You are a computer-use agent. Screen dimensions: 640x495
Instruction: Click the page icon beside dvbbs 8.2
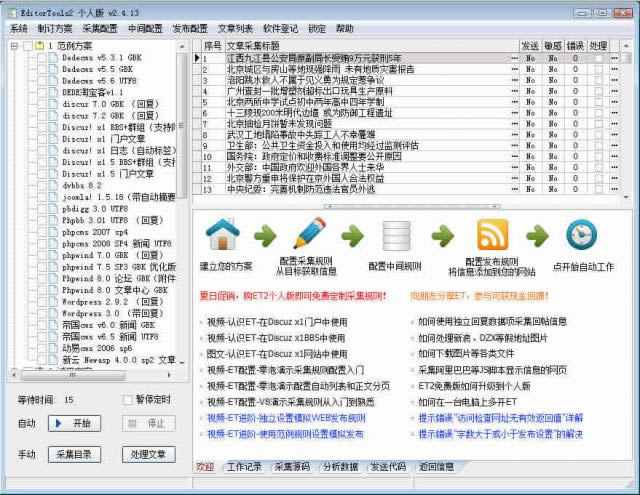click(x=53, y=185)
